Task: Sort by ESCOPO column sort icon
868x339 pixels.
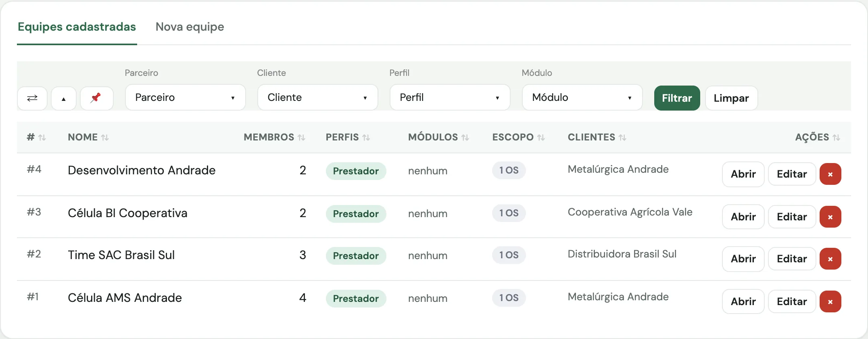Action: 541,138
